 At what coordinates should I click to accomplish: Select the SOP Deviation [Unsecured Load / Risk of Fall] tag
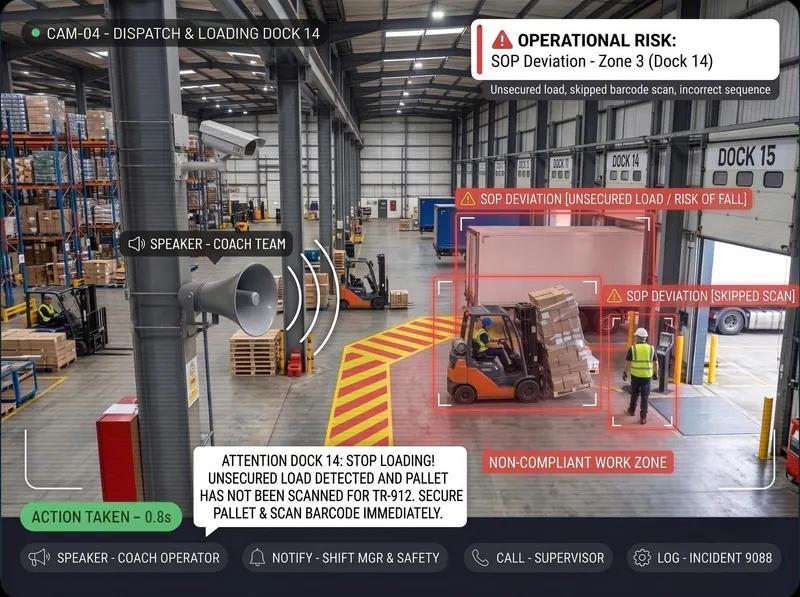click(x=604, y=199)
